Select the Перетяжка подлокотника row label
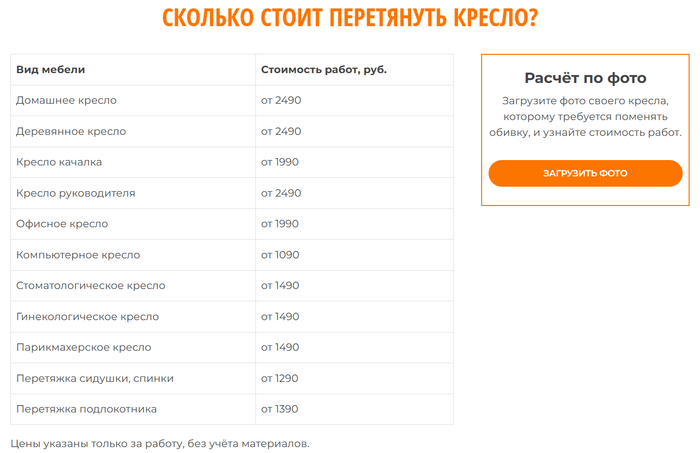 pos(87,409)
